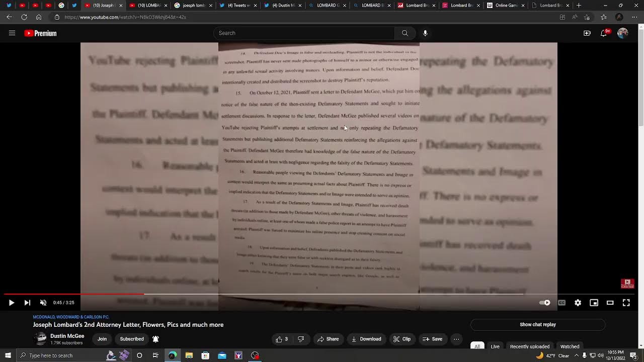Viewport: 644px width, 362px height.
Task: Click the search magnifier button
Action: point(405,33)
